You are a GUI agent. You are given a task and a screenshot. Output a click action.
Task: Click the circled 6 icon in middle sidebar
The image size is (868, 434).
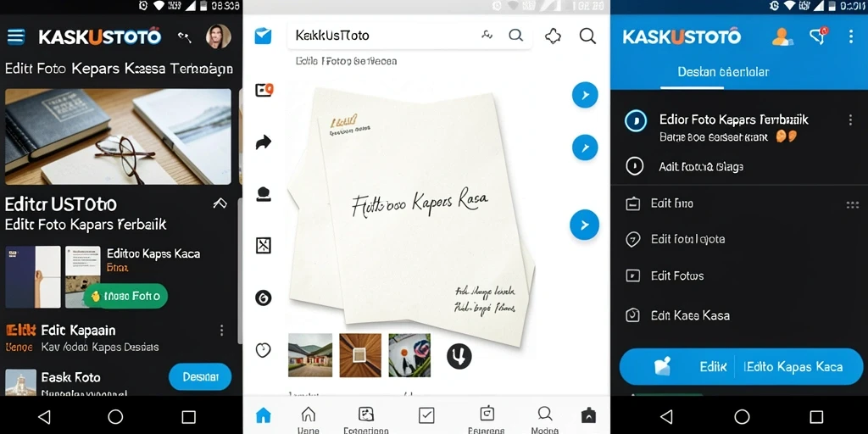[x=264, y=298]
